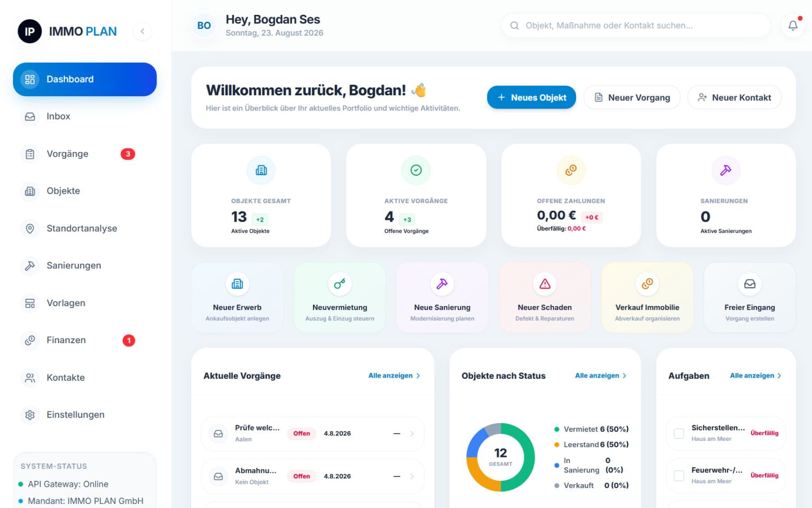The width and height of the screenshot is (812, 508).
Task: Click the Vorlagen sidebar icon
Action: click(30, 303)
